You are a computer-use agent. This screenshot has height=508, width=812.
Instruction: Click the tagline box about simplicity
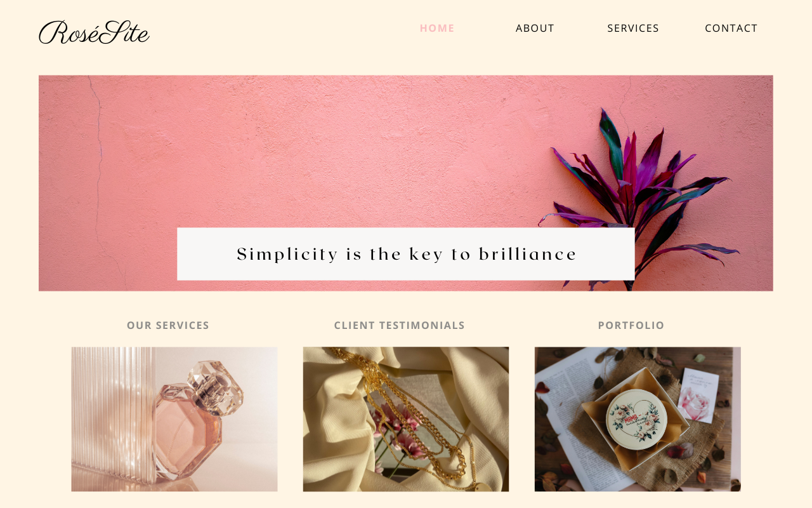[406, 254]
